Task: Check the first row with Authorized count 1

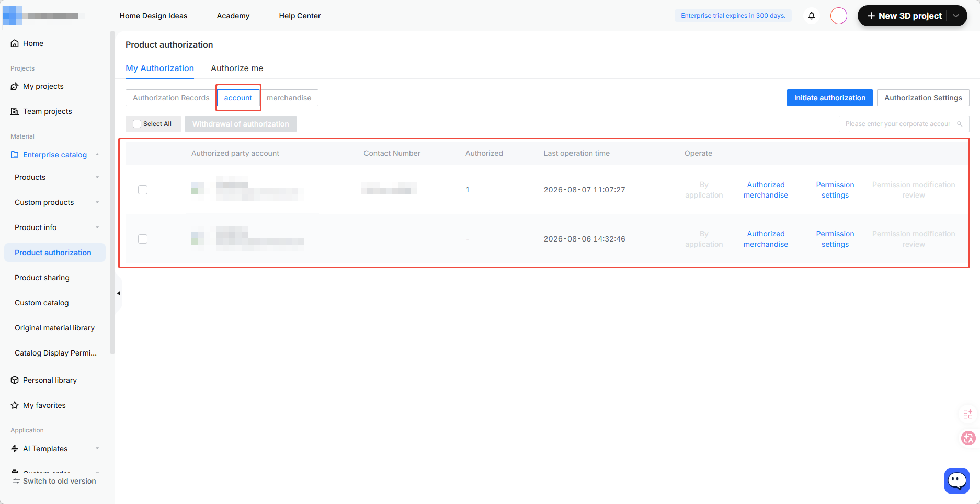Action: click(x=143, y=190)
